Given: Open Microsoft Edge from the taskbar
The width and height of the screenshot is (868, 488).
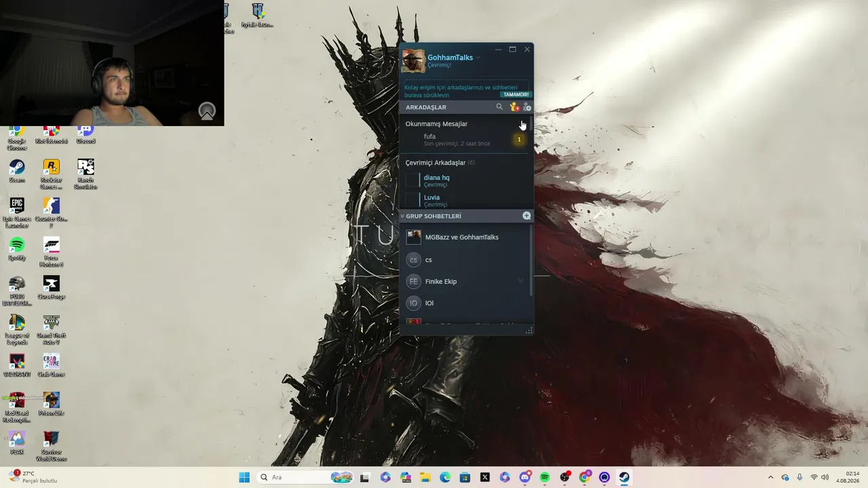Looking at the screenshot, I should tap(445, 477).
